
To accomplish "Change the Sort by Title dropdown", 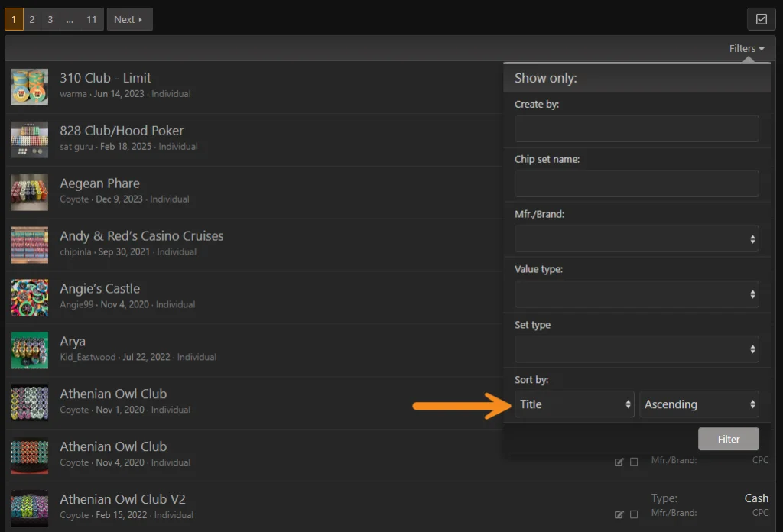I will pyautogui.click(x=574, y=404).
